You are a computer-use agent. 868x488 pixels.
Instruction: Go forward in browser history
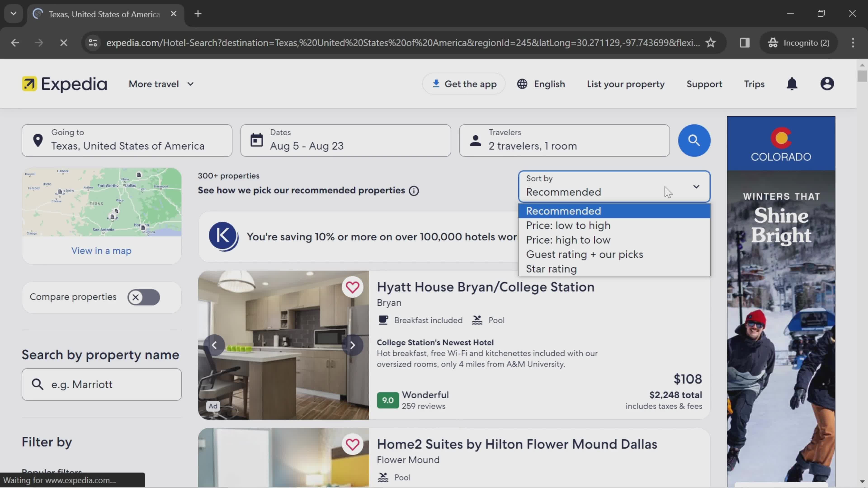click(x=39, y=43)
